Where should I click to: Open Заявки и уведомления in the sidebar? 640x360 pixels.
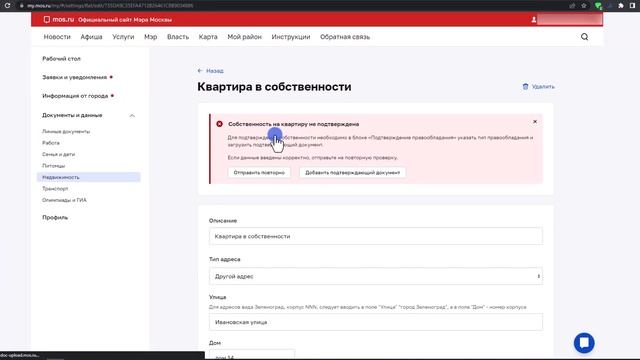pos(75,77)
